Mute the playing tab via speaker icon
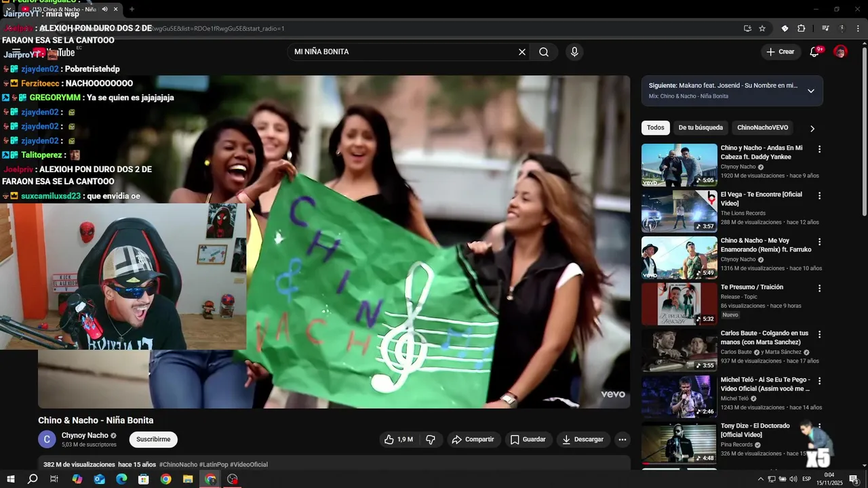Screen dimensions: 868x488 (104, 9)
